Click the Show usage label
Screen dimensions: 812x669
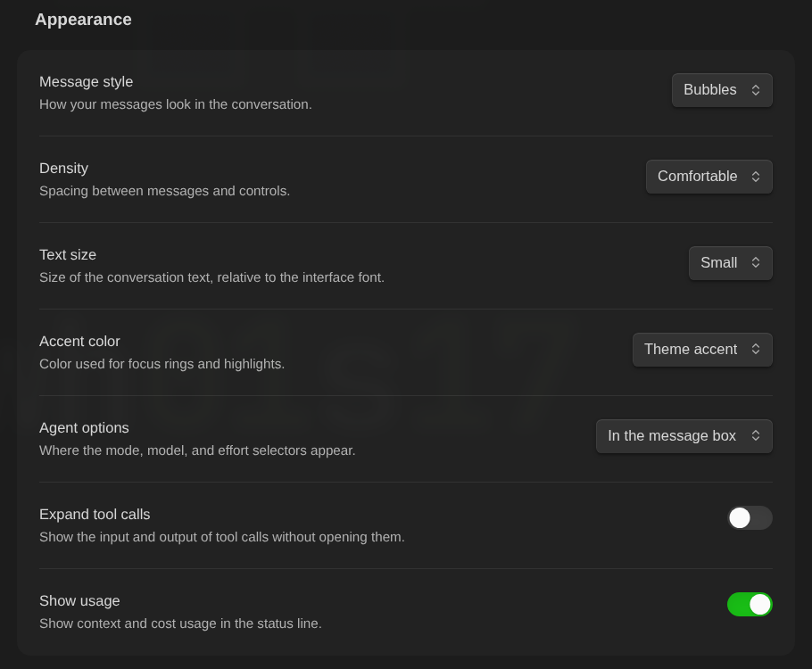[79, 600]
